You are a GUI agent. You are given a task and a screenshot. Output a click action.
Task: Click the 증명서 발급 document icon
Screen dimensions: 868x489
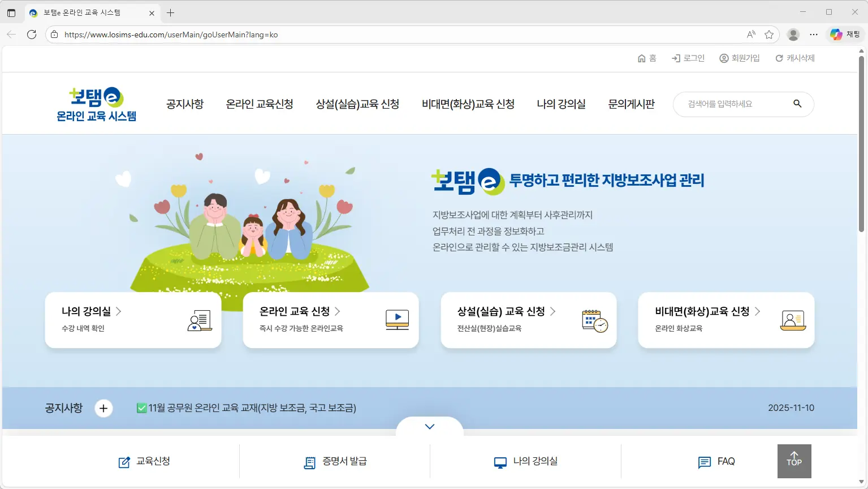pos(309,462)
